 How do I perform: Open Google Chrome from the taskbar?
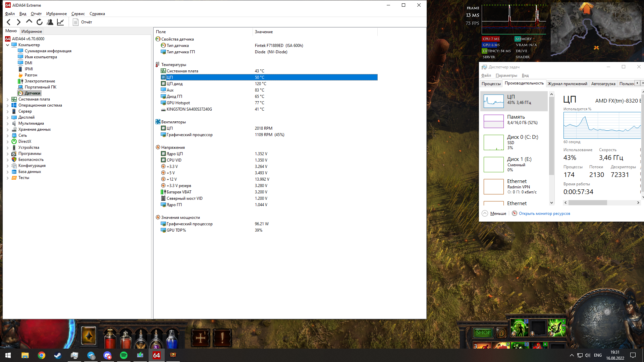click(x=42, y=355)
